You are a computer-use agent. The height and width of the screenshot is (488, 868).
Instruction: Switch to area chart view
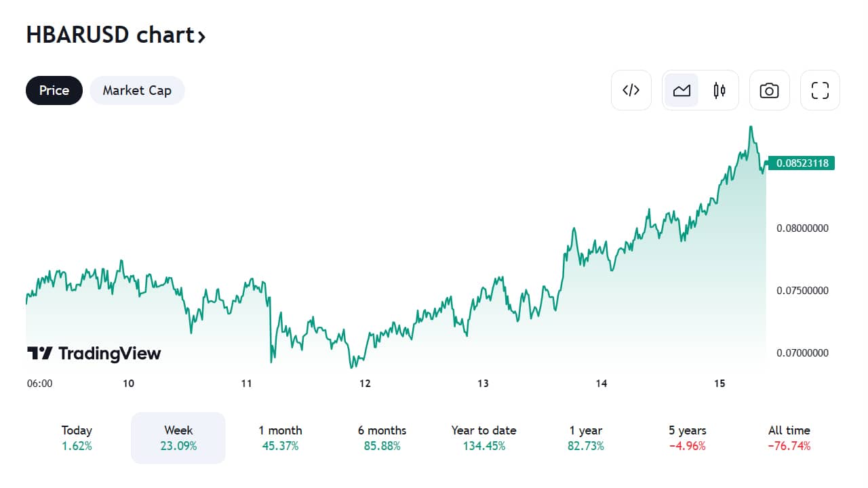[682, 90]
